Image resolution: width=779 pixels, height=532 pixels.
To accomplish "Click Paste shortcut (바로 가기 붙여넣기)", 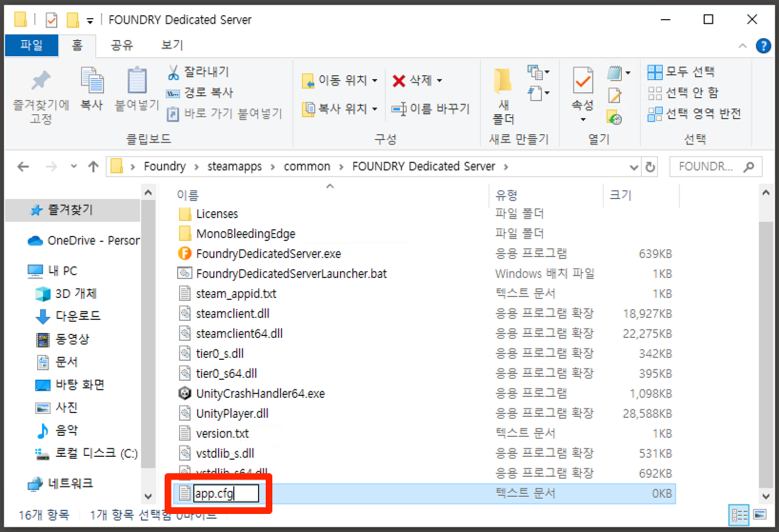I will (224, 113).
